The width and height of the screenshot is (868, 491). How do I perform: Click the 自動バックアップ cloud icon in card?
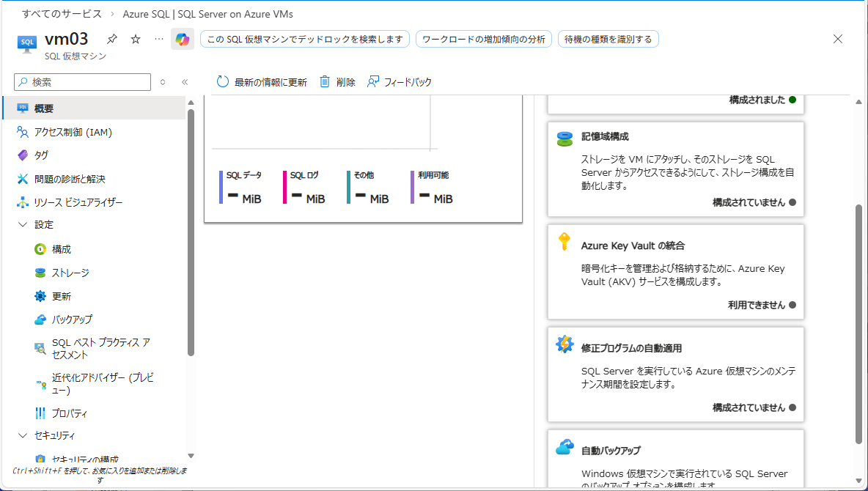click(564, 447)
